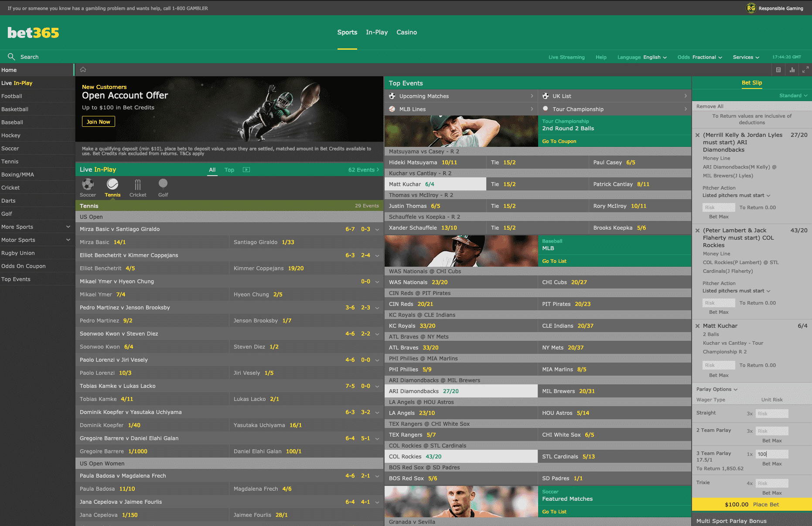Click the Responsible Gaming RG badge
Screen dimensions: 812x526
tap(751, 8)
